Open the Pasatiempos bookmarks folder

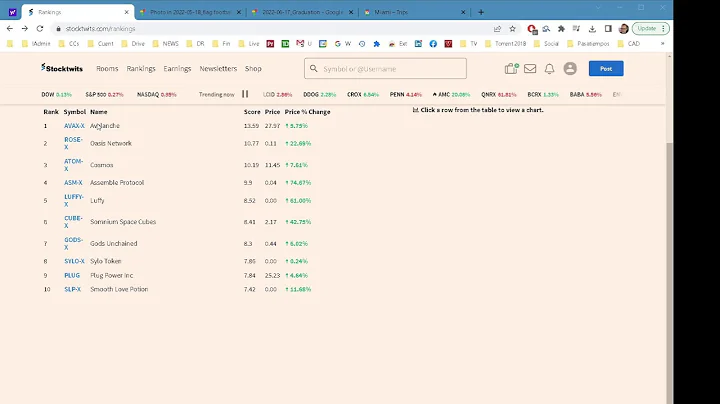(588, 44)
